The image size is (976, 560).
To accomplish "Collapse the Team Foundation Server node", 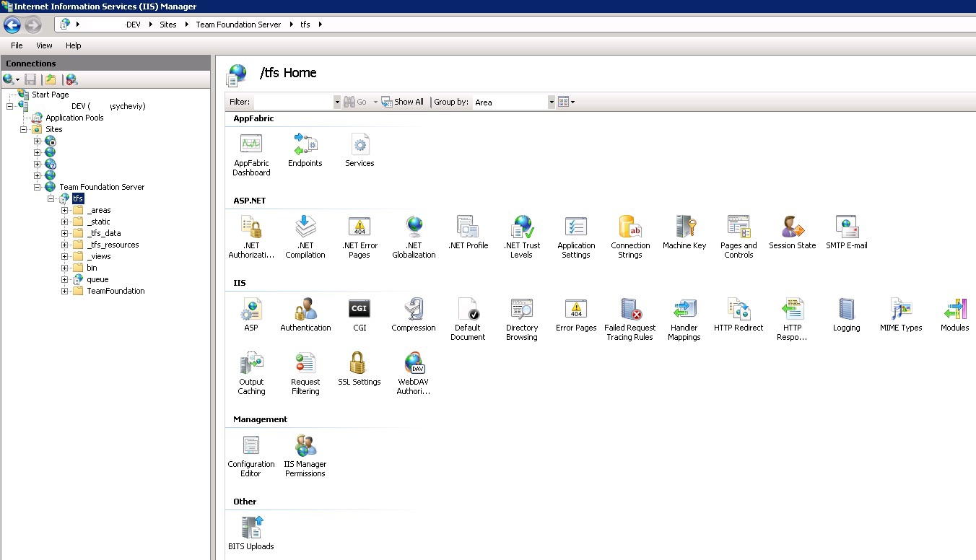I will [x=37, y=187].
